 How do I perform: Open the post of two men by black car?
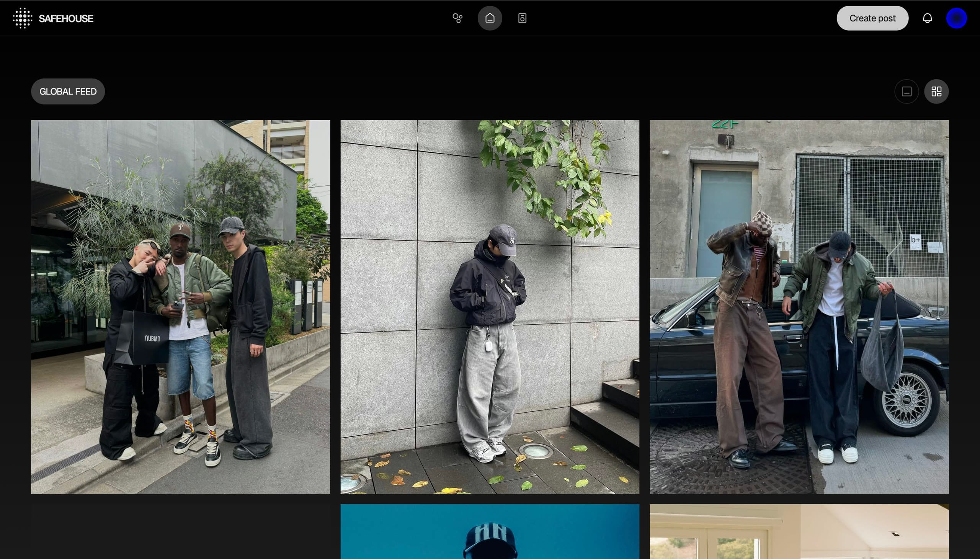point(799,307)
